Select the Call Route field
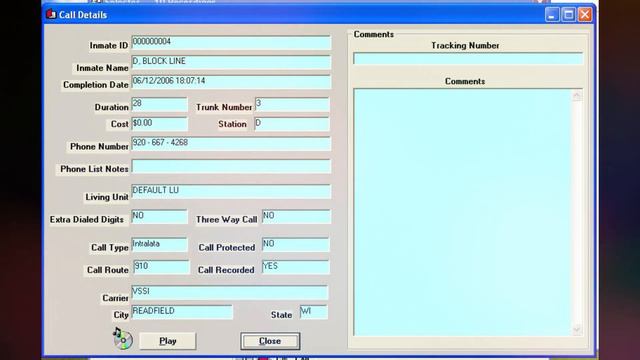This screenshot has width=640, height=360. (162, 267)
